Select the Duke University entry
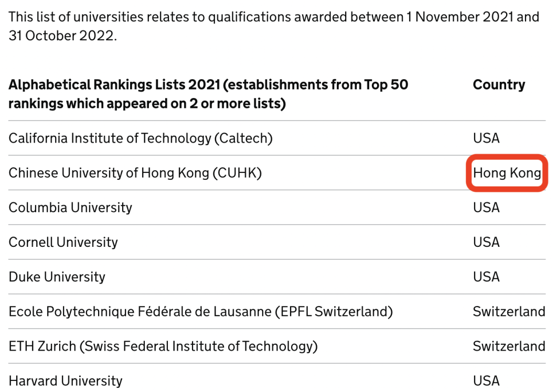556x392 pixels. (57, 277)
